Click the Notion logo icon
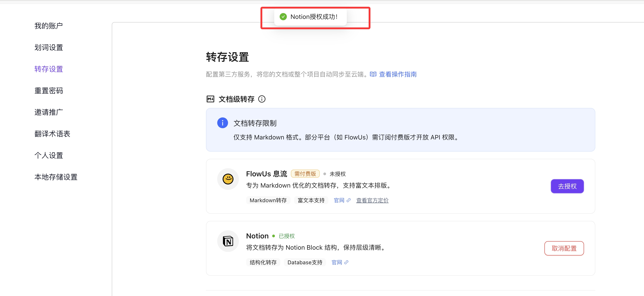 pyautogui.click(x=228, y=241)
